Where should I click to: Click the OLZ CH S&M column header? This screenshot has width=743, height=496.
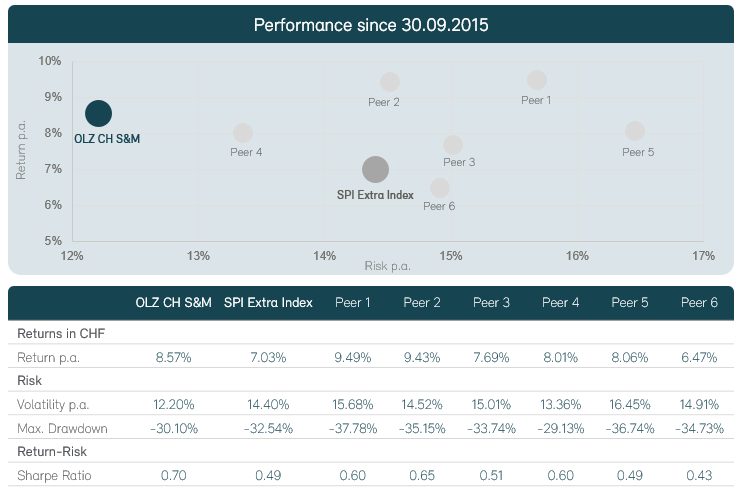[173, 302]
